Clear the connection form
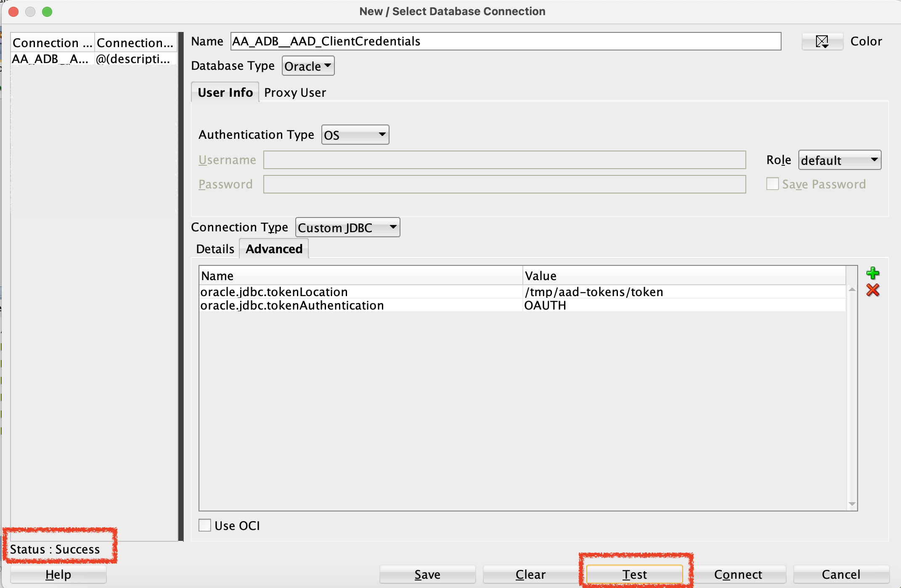 (530, 574)
